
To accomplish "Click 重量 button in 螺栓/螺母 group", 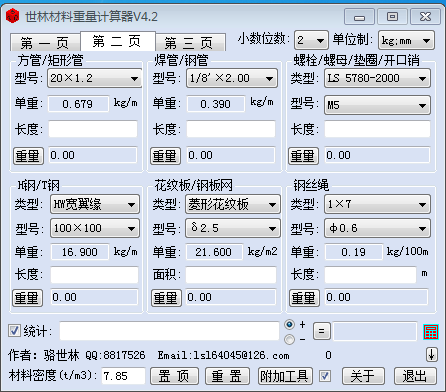I will click(x=303, y=156).
